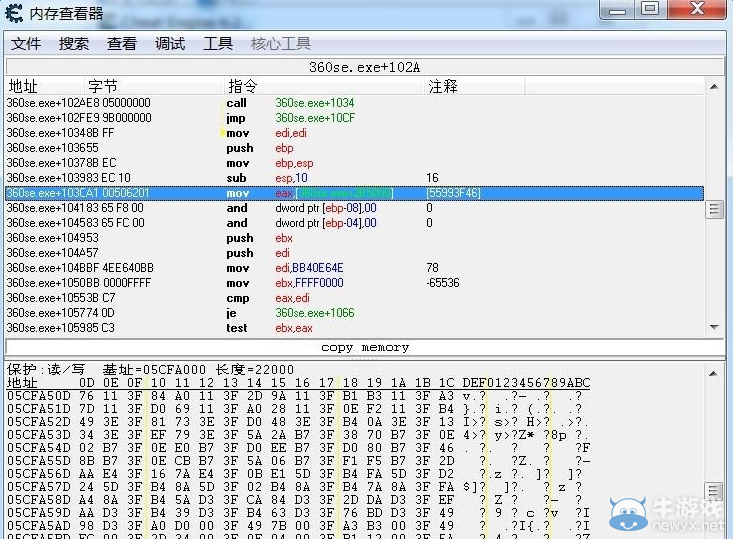Viewport: 733px width, 539px height.
Task: Select the mov edi,edi instruction row
Action: (x=354, y=133)
